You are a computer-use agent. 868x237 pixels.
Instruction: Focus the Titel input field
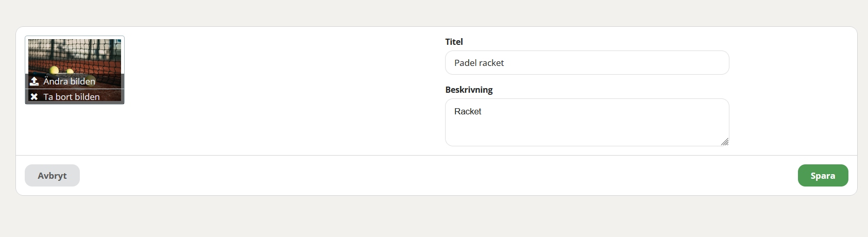pyautogui.click(x=587, y=63)
